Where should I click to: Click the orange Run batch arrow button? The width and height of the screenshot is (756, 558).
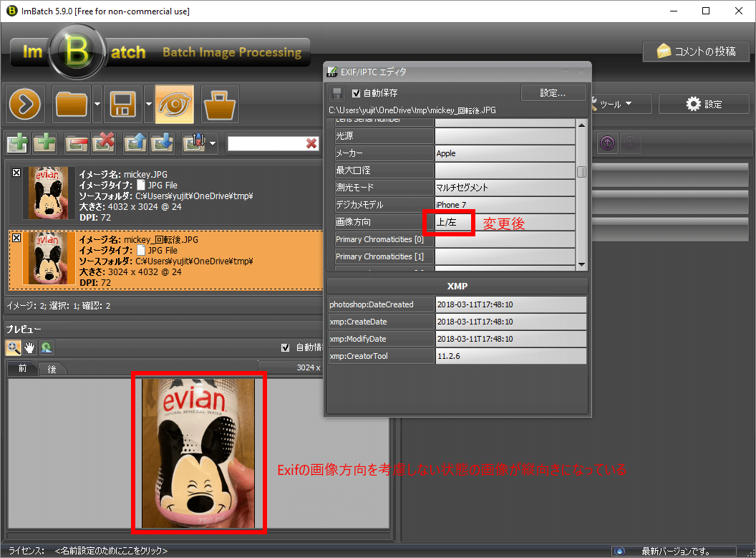pos(26,105)
